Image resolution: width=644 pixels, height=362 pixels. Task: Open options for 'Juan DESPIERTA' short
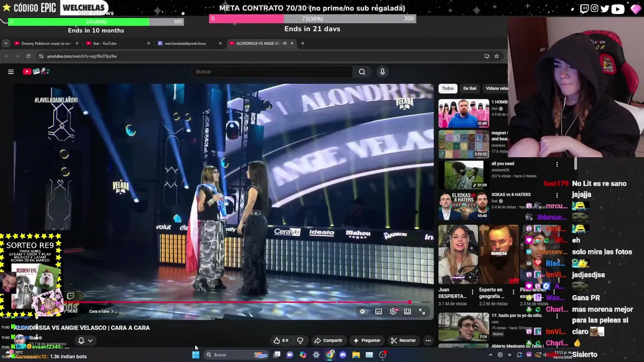tap(472, 292)
